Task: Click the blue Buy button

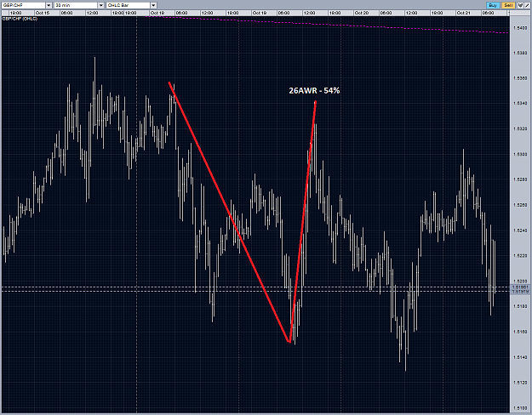Action: point(493,5)
